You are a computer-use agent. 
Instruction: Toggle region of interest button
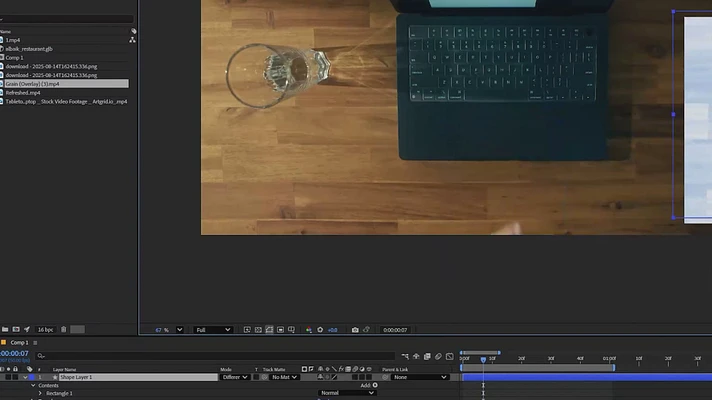[280, 330]
